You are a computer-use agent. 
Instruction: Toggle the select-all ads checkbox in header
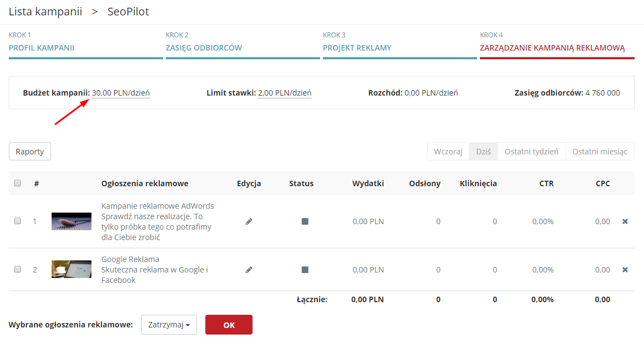click(x=18, y=183)
